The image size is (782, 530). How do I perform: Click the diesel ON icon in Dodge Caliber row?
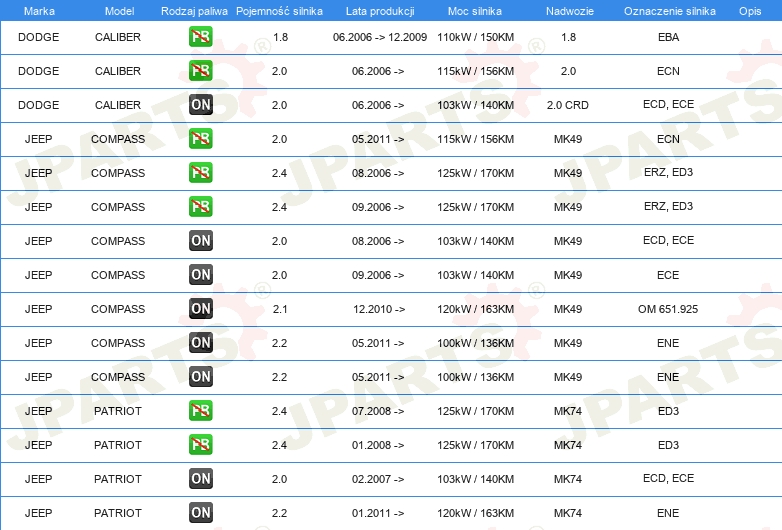(x=200, y=105)
